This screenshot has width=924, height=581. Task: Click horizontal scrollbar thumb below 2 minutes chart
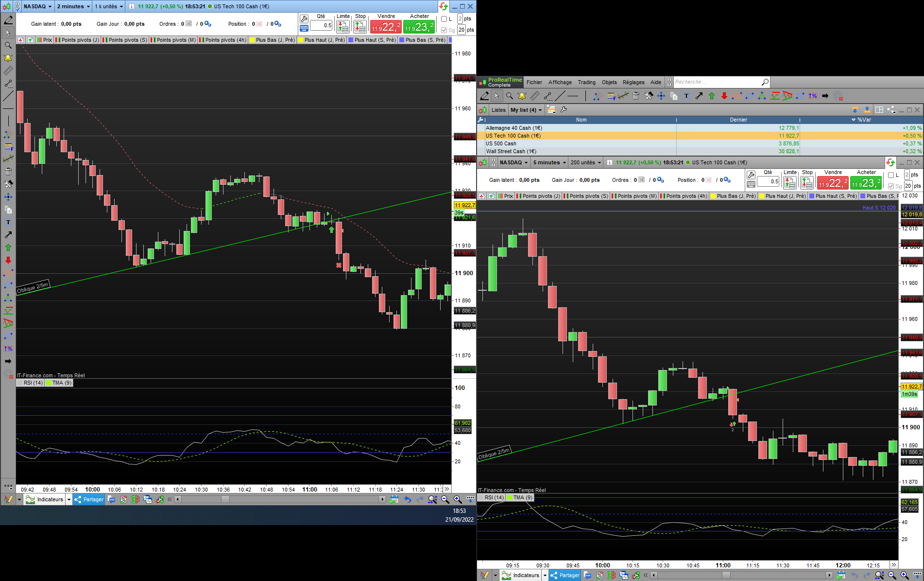[225, 499]
